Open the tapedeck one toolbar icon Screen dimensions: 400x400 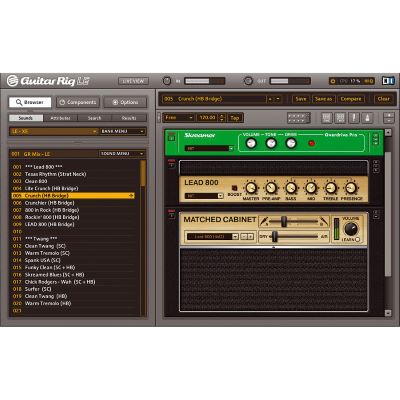pos(327,118)
